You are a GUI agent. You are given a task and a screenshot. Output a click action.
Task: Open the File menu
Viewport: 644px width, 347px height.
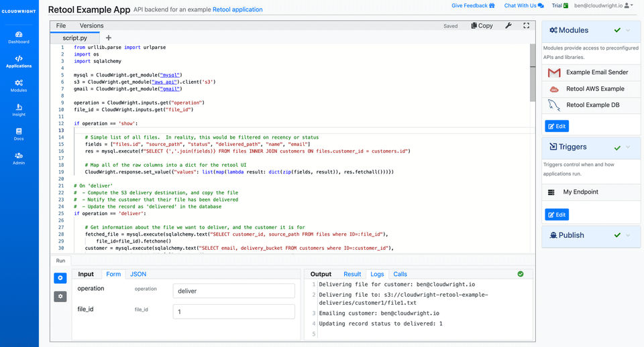pyautogui.click(x=61, y=25)
